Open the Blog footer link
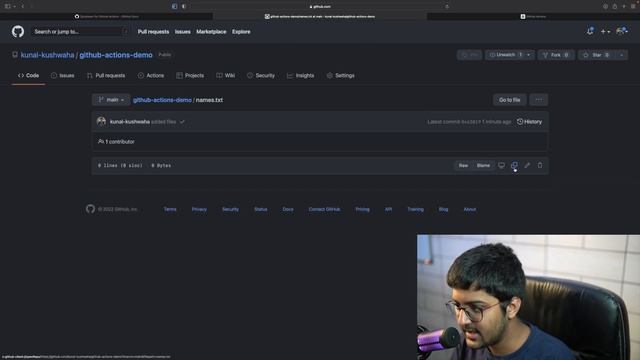640x360 pixels. click(x=443, y=209)
